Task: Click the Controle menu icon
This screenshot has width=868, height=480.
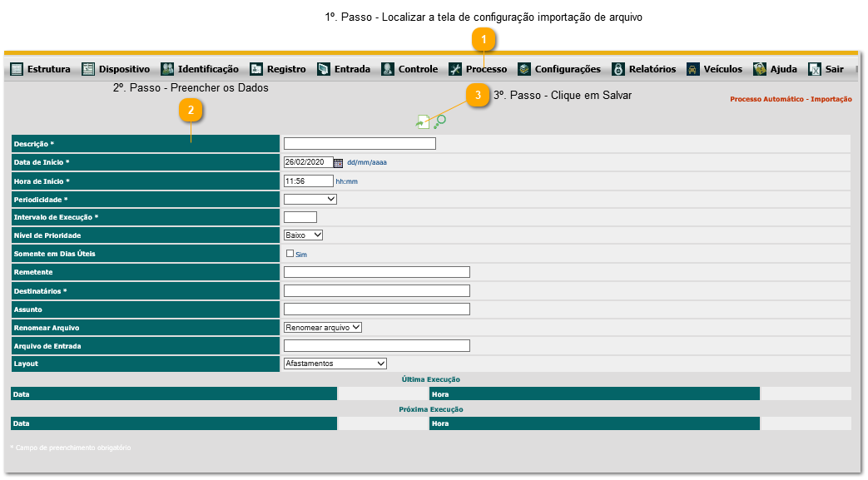Action: click(x=388, y=69)
